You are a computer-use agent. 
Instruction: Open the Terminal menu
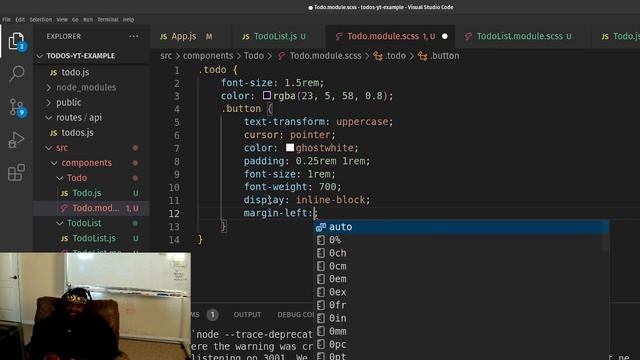coord(108,20)
